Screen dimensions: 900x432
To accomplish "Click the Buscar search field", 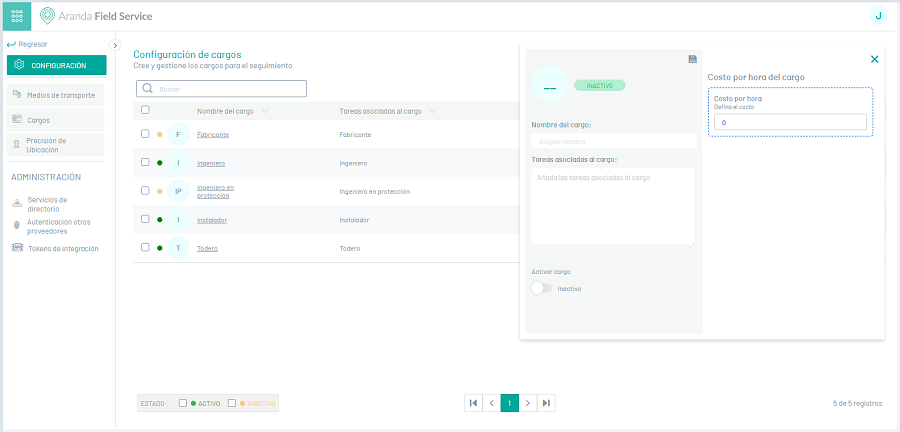I will click(222, 89).
